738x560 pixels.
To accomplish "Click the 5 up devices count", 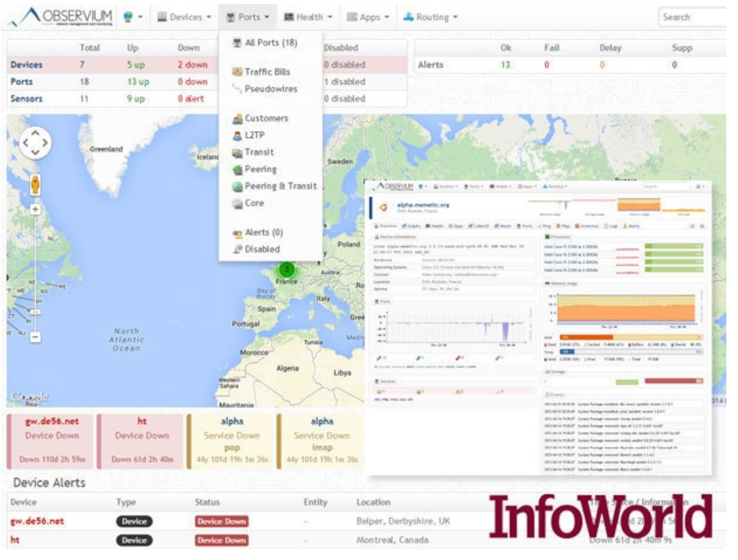I will coord(136,65).
